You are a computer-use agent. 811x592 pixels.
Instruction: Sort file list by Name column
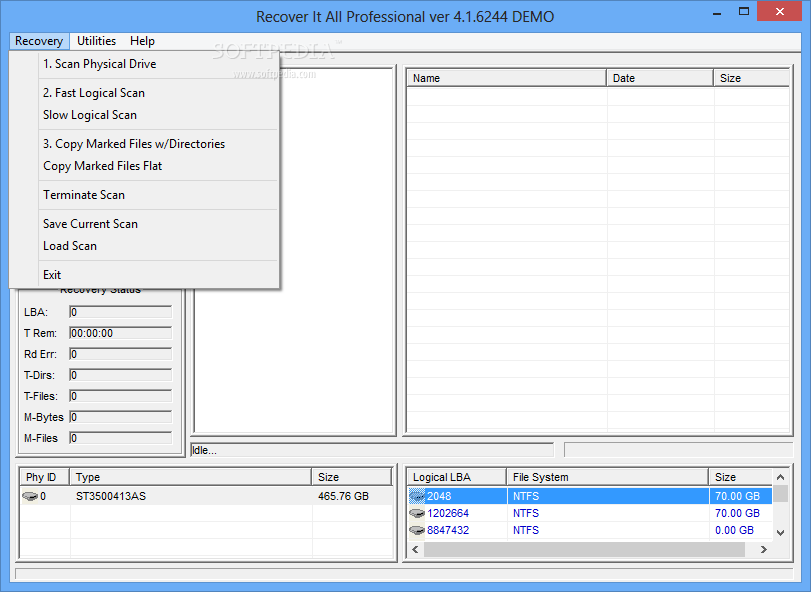coord(507,78)
